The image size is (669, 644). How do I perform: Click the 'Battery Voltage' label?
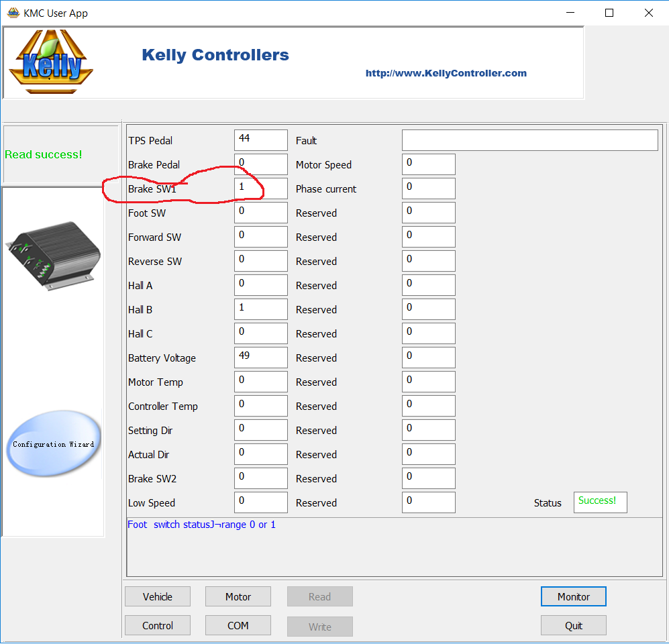coord(162,358)
